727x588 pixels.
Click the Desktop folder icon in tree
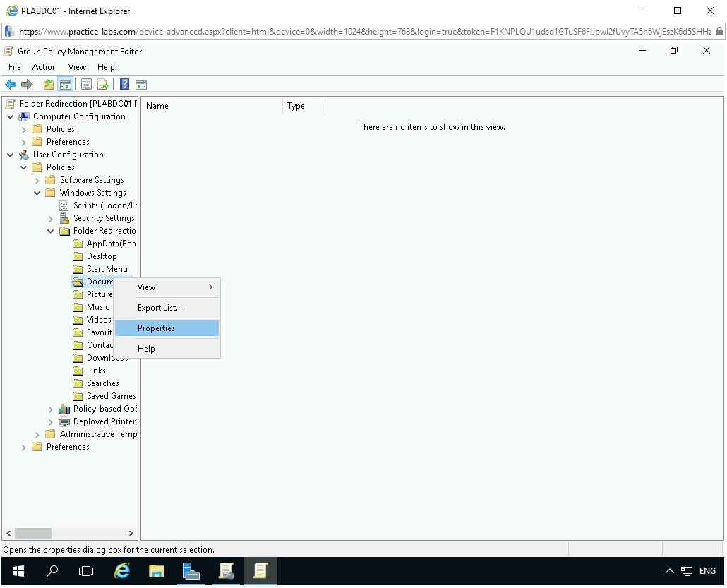(x=78, y=256)
